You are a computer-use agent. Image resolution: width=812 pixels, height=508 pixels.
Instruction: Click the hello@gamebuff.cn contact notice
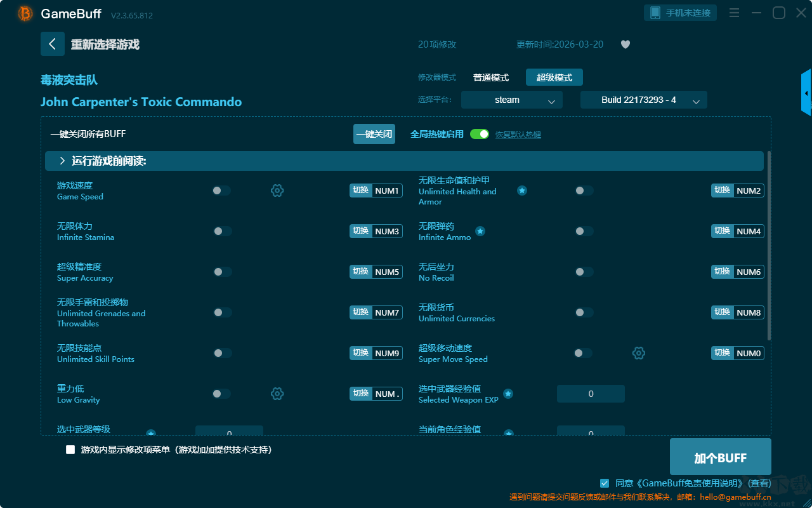point(640,497)
